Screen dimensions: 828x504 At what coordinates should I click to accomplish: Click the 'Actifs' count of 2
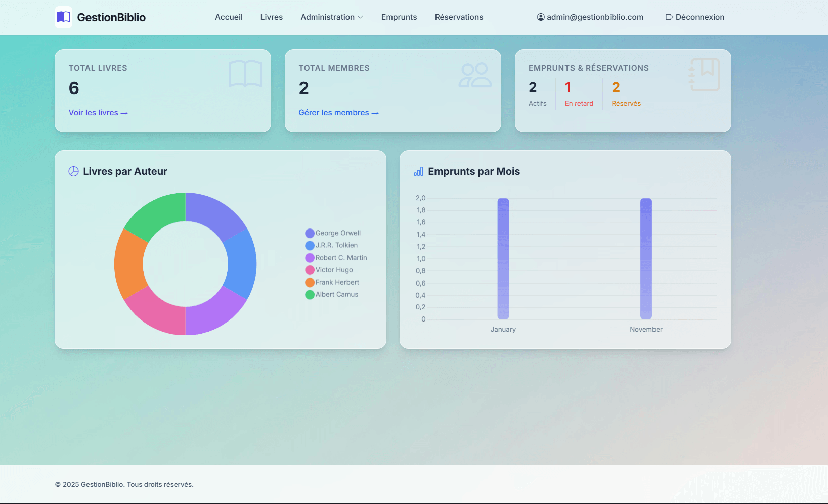(533, 87)
